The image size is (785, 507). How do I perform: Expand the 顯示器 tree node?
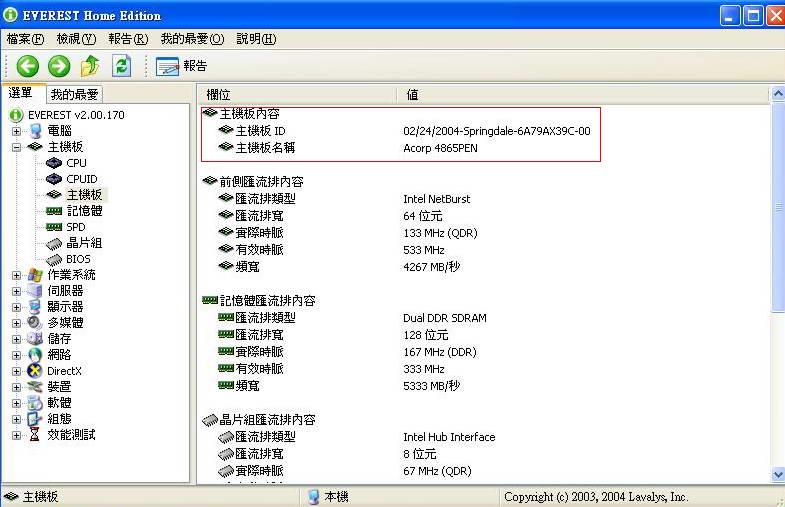pos(17,307)
